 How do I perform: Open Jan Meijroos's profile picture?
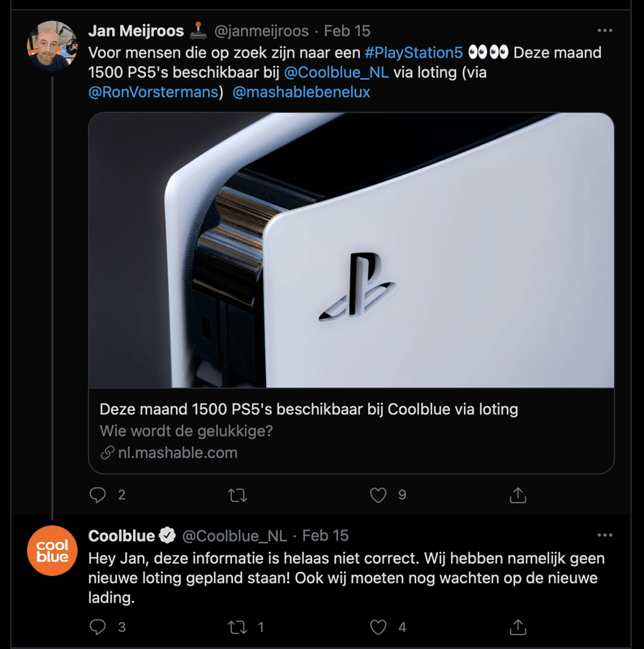point(53,45)
